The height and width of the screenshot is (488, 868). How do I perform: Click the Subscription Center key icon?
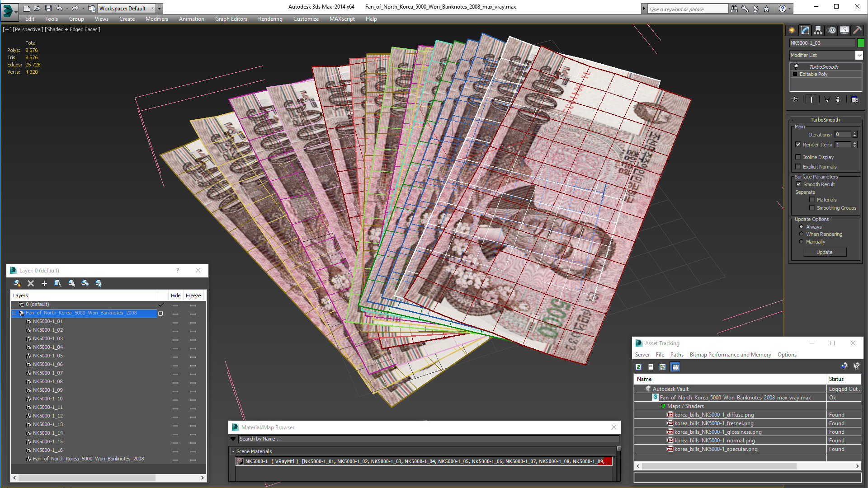click(x=745, y=9)
